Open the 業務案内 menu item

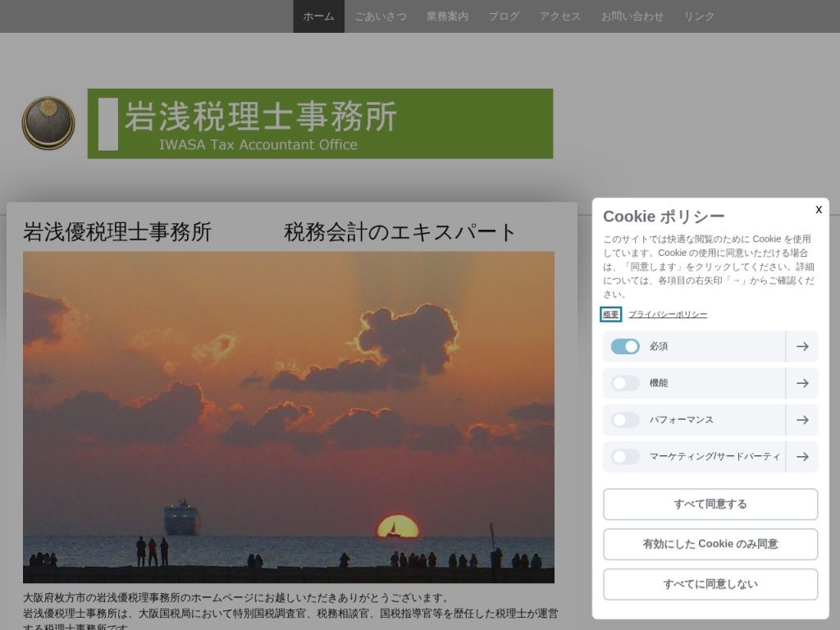pyautogui.click(x=447, y=16)
